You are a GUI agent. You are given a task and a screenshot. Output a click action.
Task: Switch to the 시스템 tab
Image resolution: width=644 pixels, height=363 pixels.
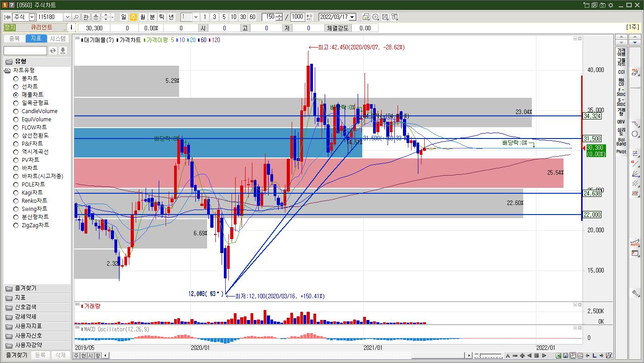tap(58, 39)
